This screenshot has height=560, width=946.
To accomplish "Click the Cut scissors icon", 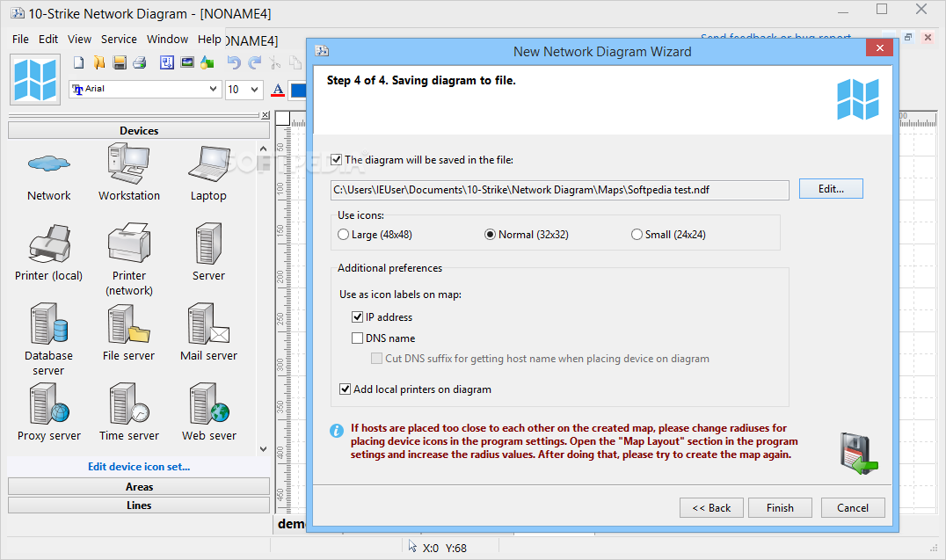I will 275,62.
